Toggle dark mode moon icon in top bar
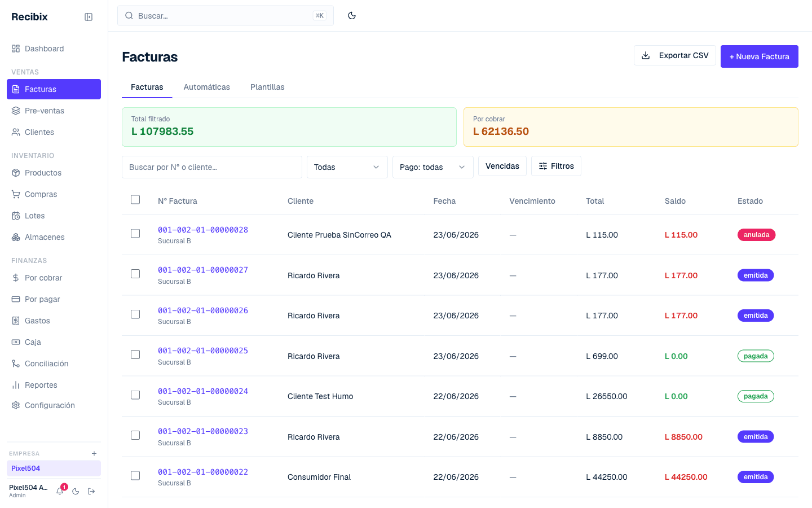 pos(352,16)
